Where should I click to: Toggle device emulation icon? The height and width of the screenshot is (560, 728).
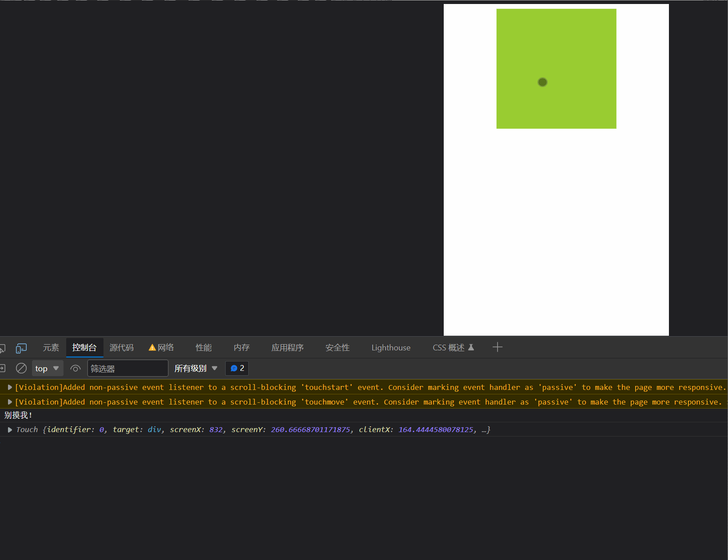click(x=21, y=348)
